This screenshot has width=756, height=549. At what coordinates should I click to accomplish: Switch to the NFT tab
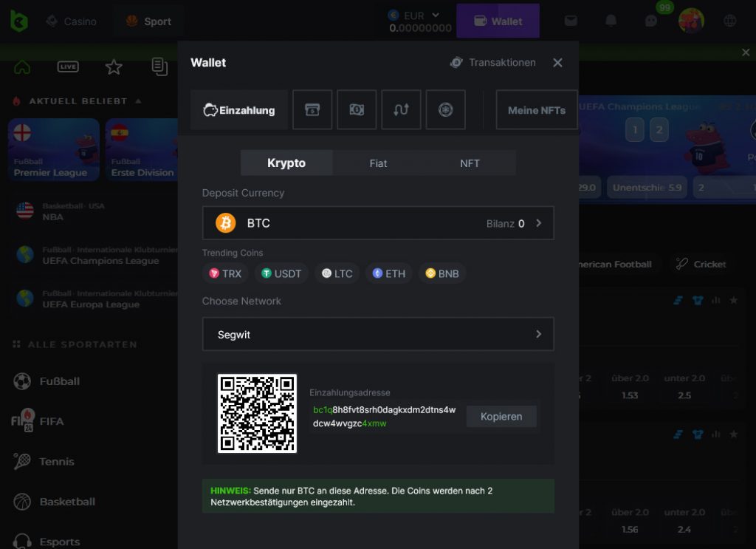point(470,163)
